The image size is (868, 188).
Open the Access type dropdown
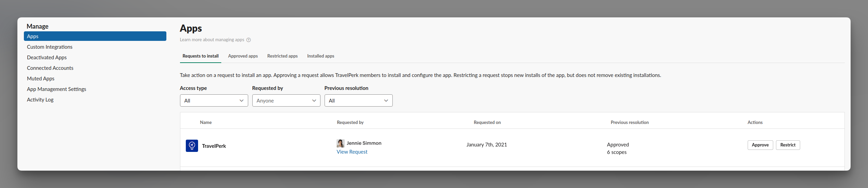214,100
